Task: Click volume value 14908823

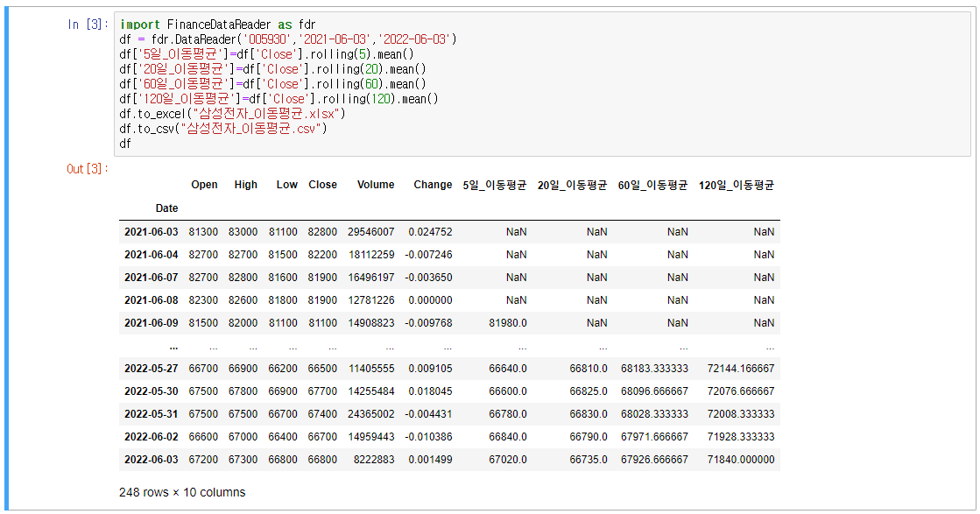Action: pos(371,323)
